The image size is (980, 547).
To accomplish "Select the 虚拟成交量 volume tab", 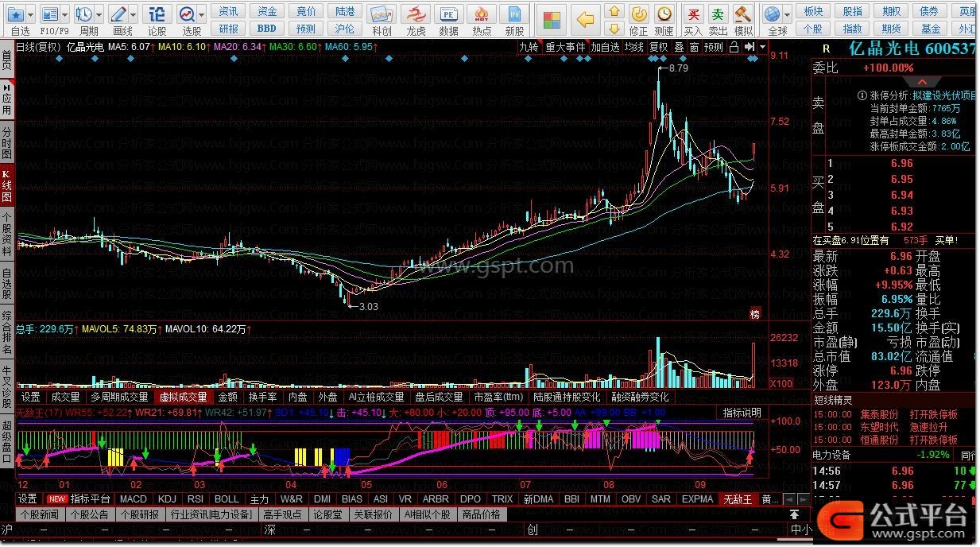I will point(183,397).
